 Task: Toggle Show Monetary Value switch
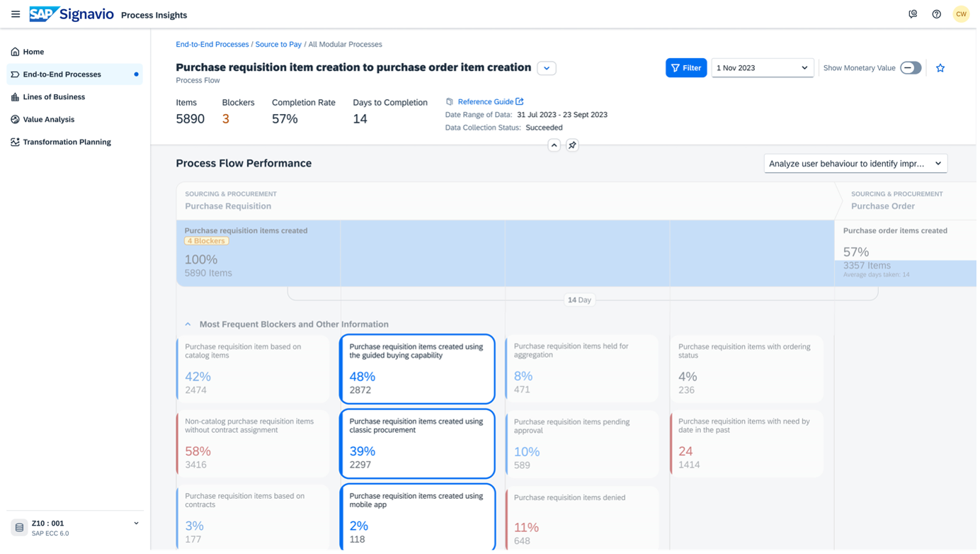(x=911, y=68)
